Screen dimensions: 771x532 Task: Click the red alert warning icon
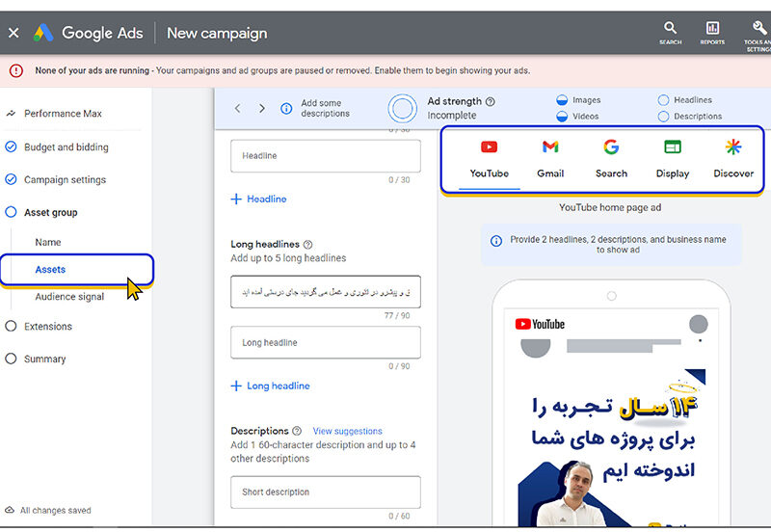point(16,70)
